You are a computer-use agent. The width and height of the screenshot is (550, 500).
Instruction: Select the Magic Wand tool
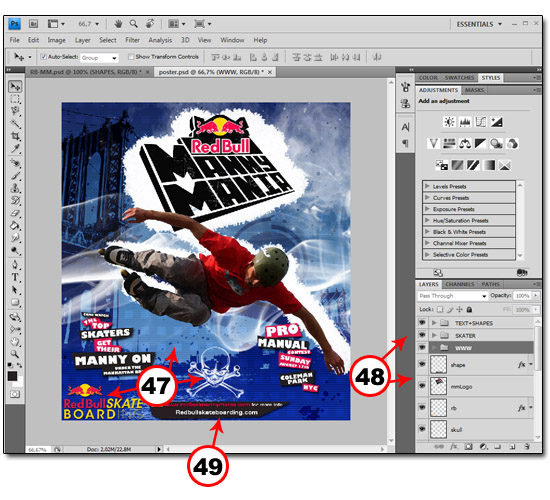point(15,124)
